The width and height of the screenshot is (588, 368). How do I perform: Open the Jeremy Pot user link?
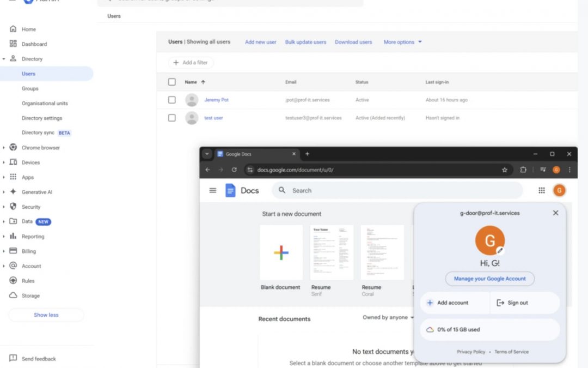(x=216, y=100)
